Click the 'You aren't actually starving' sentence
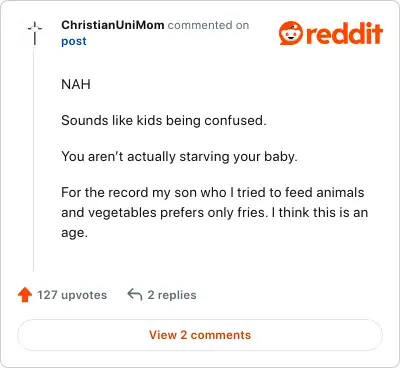This screenshot has height=368, width=400. click(x=179, y=156)
